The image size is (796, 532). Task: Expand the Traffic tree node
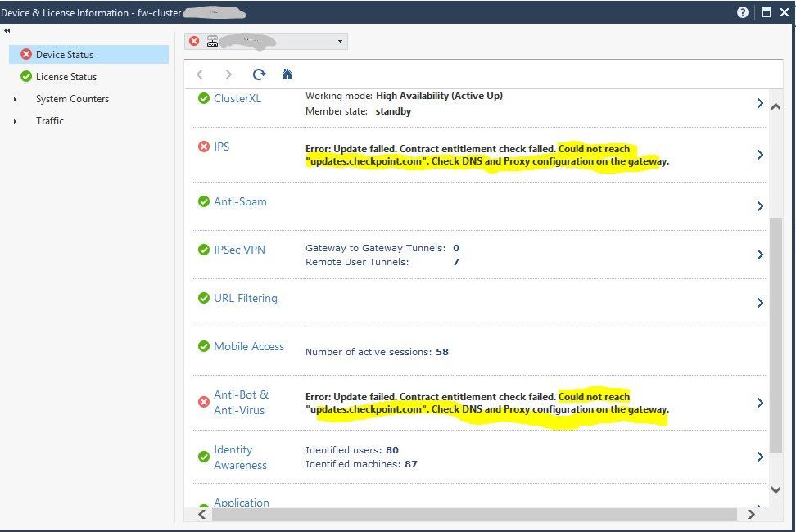coord(15,121)
